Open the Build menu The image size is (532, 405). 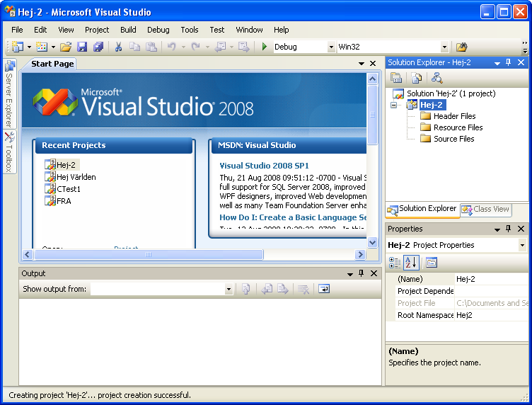128,30
